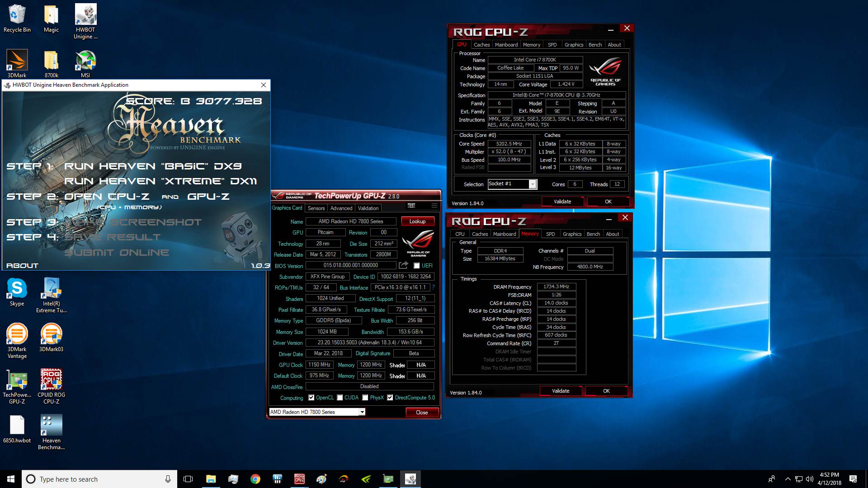This screenshot has width=868, height=488.
Task: Click the Close button in GPU-Z
Action: pos(422,413)
